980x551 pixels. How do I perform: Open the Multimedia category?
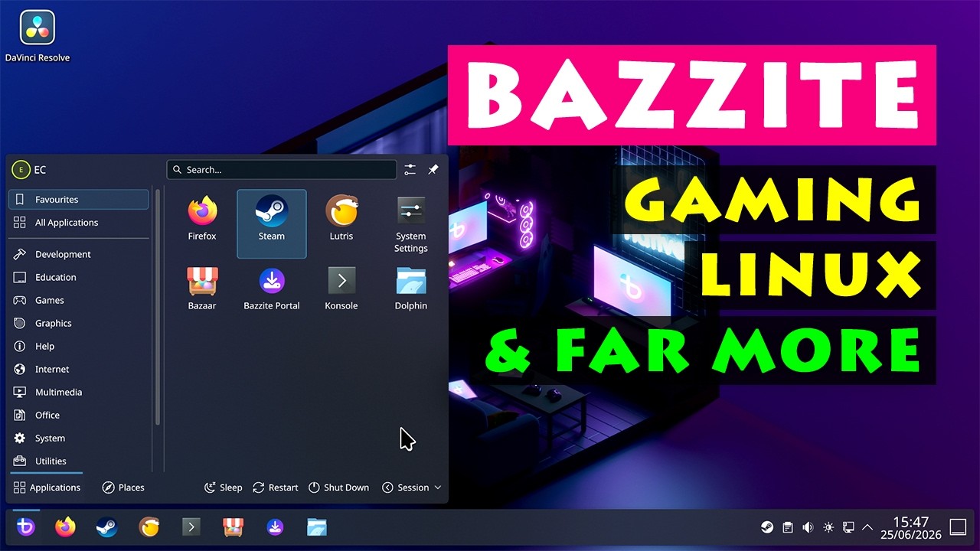(79, 392)
